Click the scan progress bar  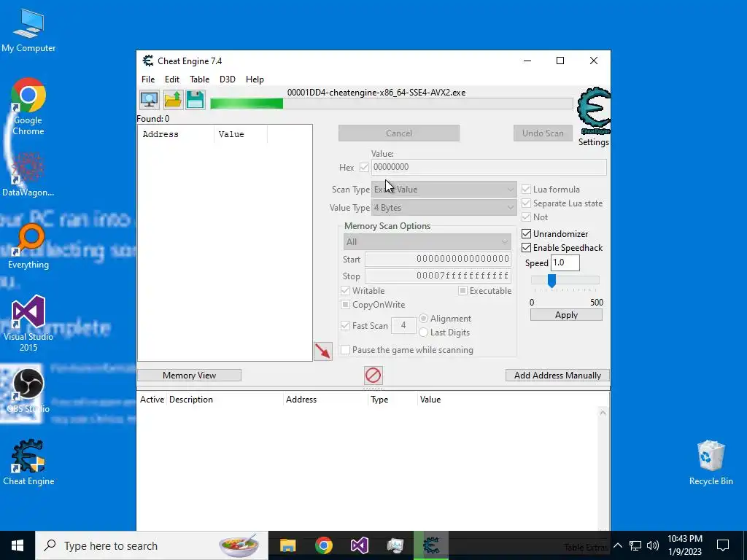[x=391, y=104]
